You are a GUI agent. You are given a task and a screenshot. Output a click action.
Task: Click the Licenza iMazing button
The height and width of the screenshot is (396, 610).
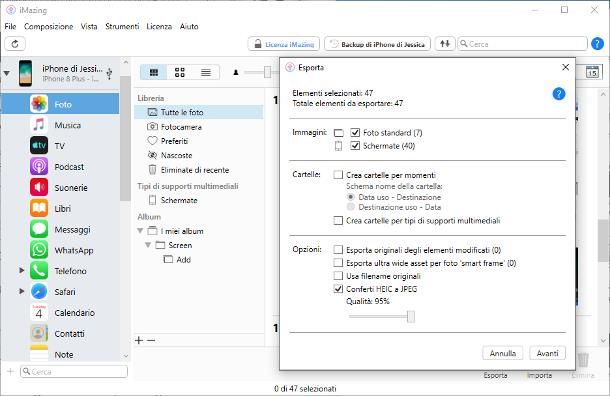pyautogui.click(x=284, y=44)
